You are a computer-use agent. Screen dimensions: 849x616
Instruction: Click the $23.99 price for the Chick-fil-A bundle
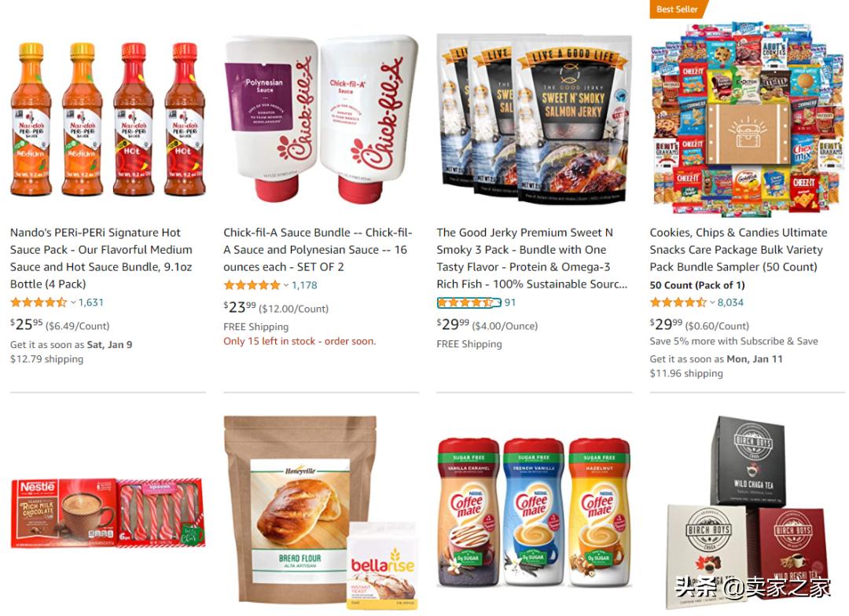(240, 307)
